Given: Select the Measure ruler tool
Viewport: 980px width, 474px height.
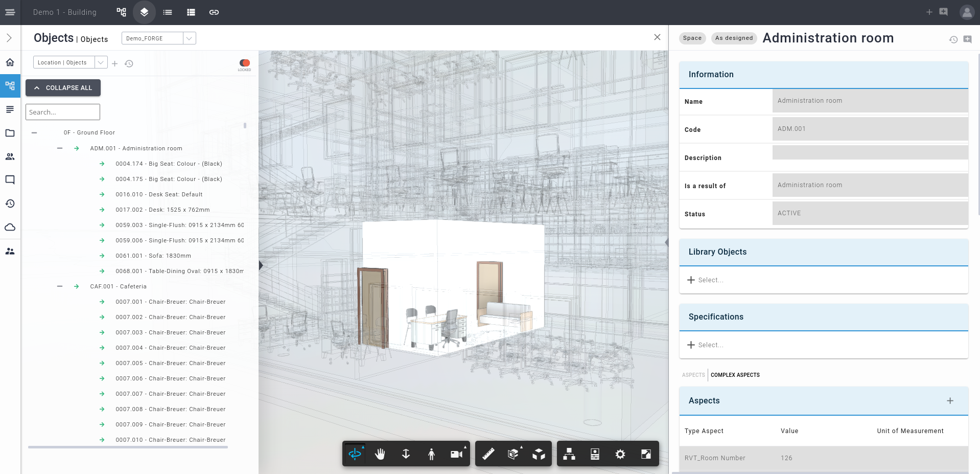Looking at the screenshot, I should pos(488,454).
